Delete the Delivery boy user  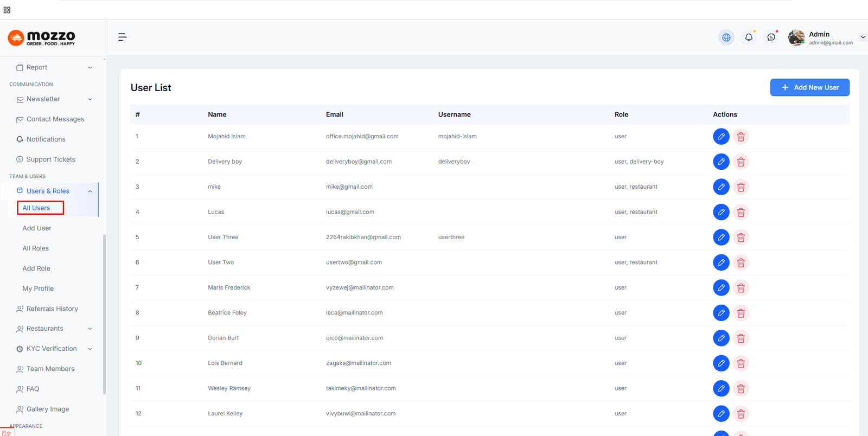(x=741, y=162)
